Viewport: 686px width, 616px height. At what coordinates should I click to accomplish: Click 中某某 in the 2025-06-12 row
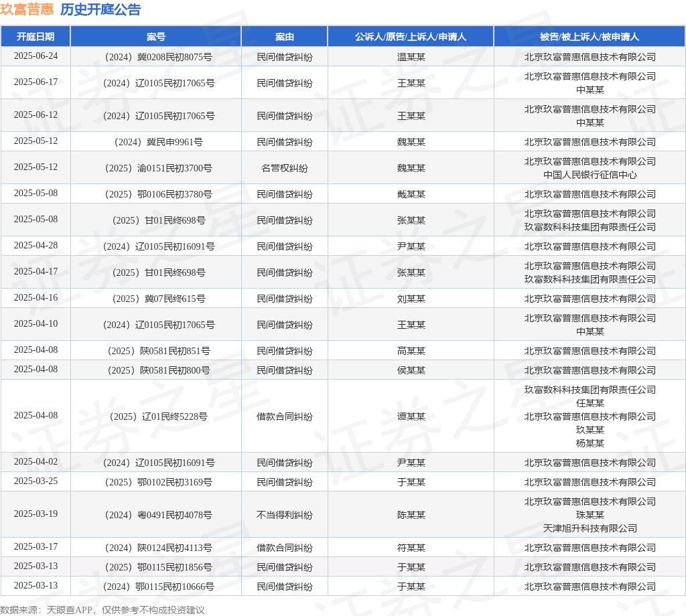(x=590, y=123)
